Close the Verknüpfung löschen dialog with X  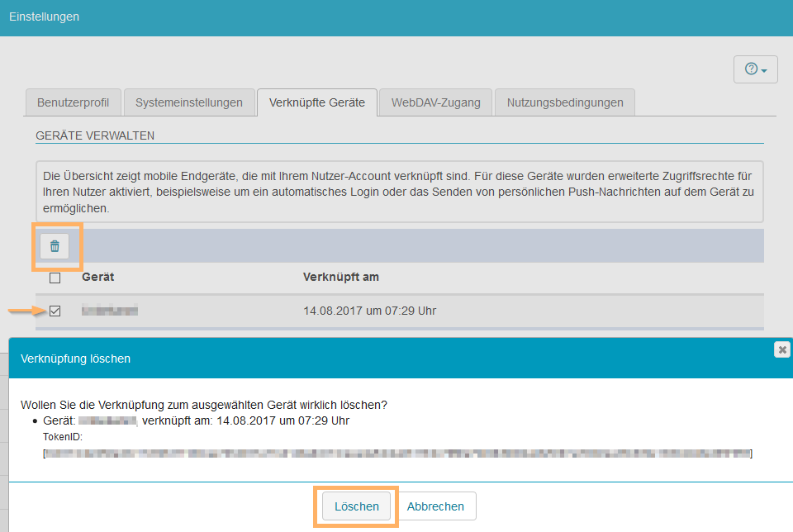[781, 349]
